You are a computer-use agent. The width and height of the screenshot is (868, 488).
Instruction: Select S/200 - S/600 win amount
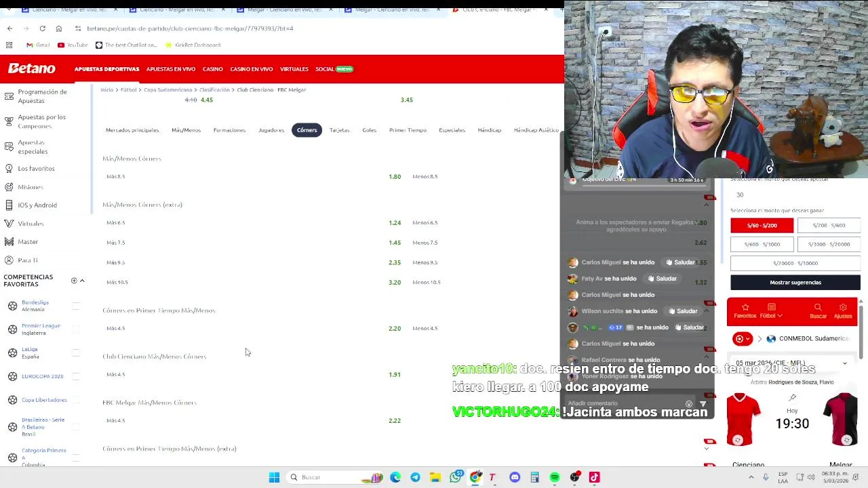pos(829,225)
